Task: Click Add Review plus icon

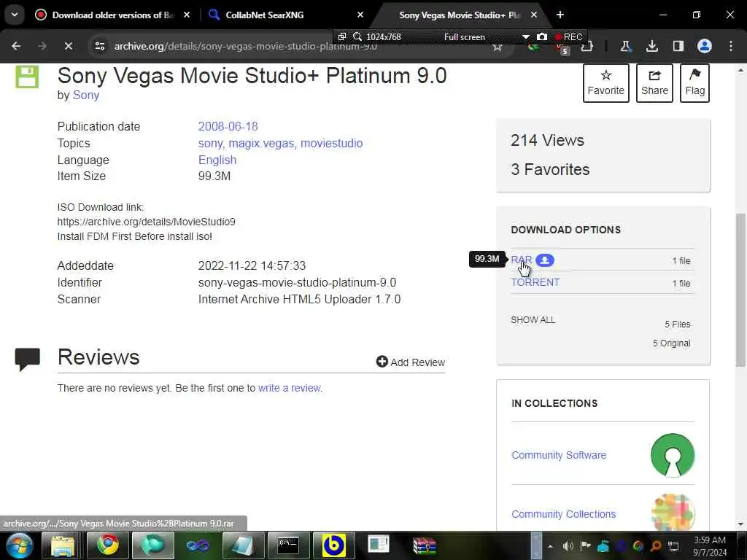Action: tap(382, 362)
